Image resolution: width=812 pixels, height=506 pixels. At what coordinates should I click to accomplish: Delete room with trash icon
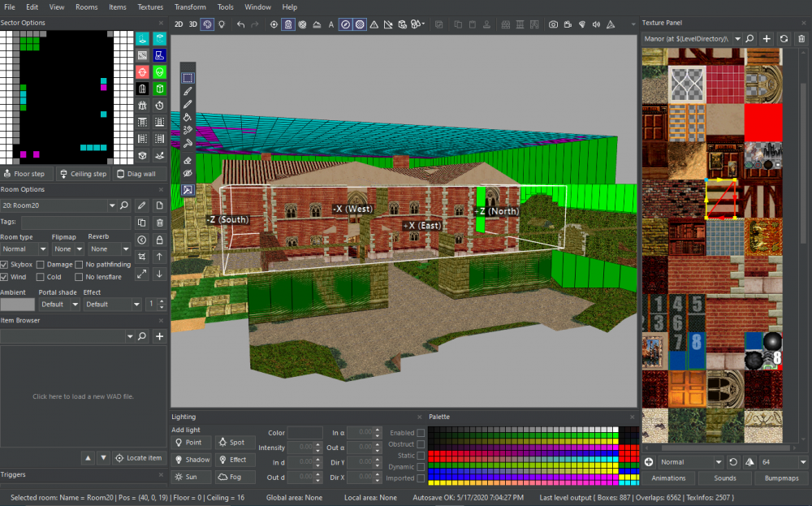click(x=159, y=223)
